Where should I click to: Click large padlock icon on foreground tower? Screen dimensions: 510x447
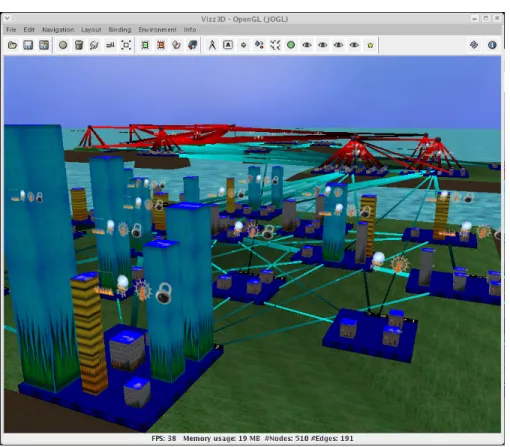[164, 293]
